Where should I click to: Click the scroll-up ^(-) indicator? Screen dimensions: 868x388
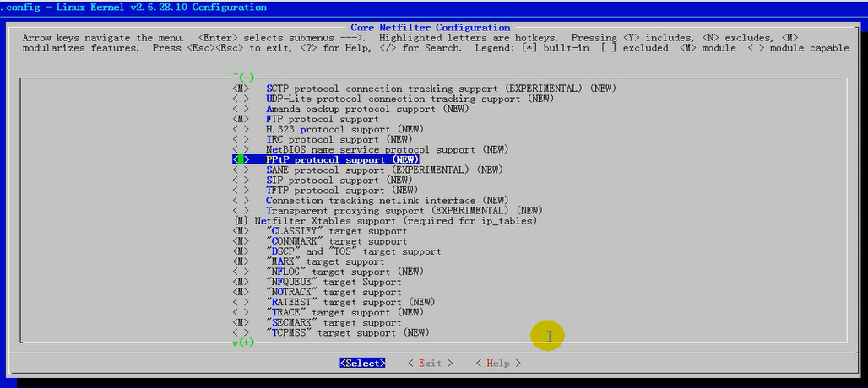(243, 78)
